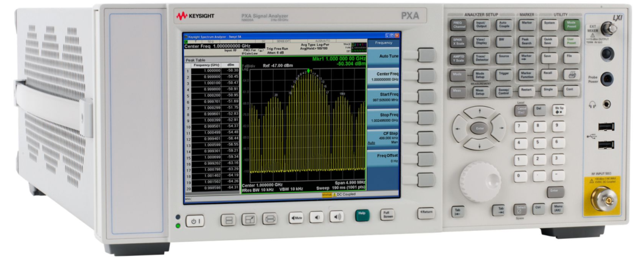
Task: Push the power standby button
Action: point(195,221)
